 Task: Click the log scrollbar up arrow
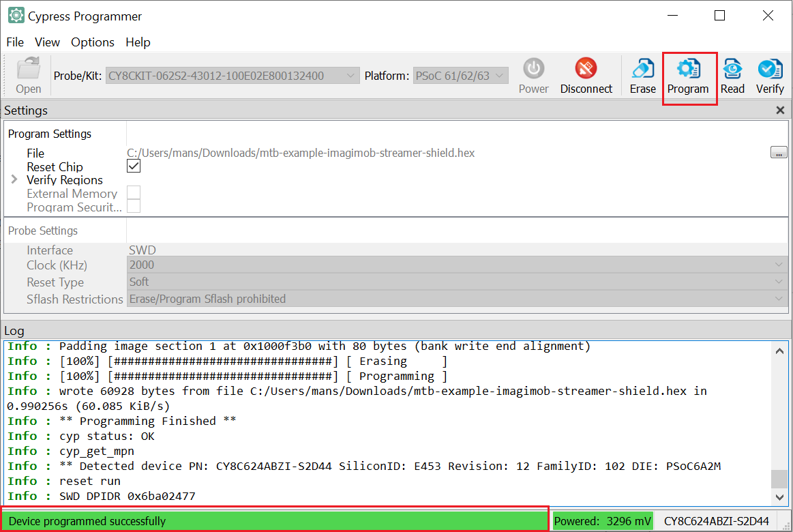pos(779,351)
